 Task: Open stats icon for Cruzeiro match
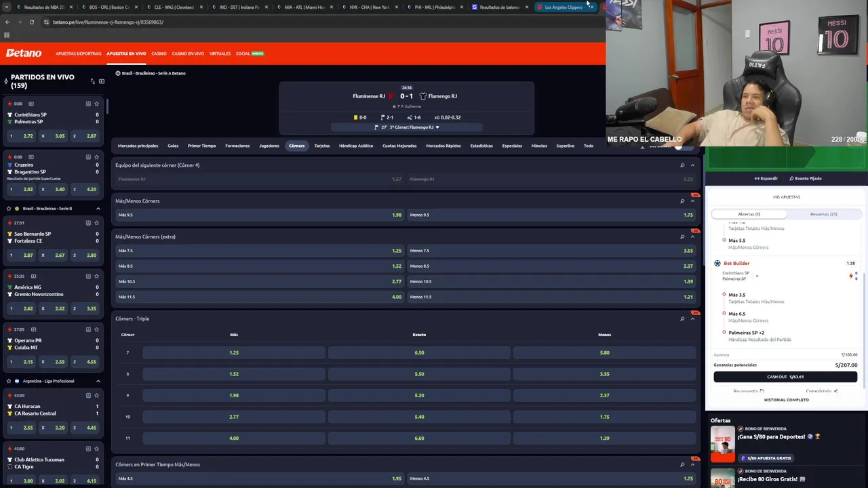[88, 157]
